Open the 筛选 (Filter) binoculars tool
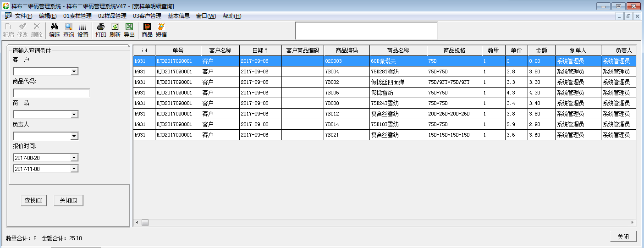The height and width of the screenshot is (248, 644). point(55,30)
